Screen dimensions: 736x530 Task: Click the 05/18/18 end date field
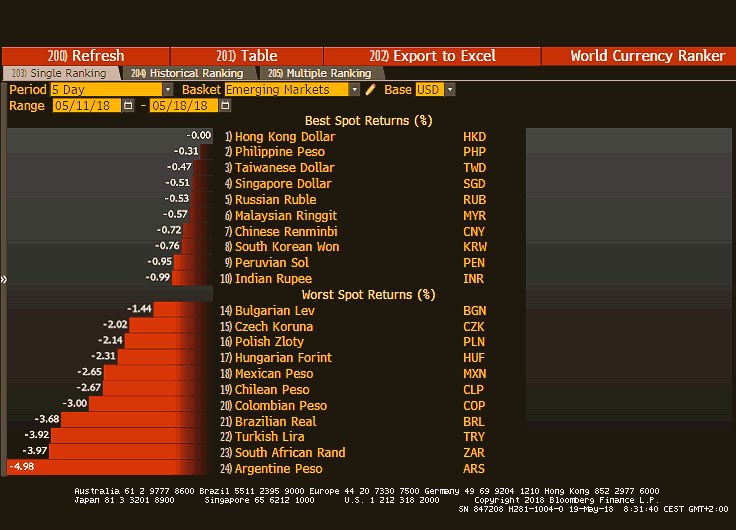pos(184,106)
